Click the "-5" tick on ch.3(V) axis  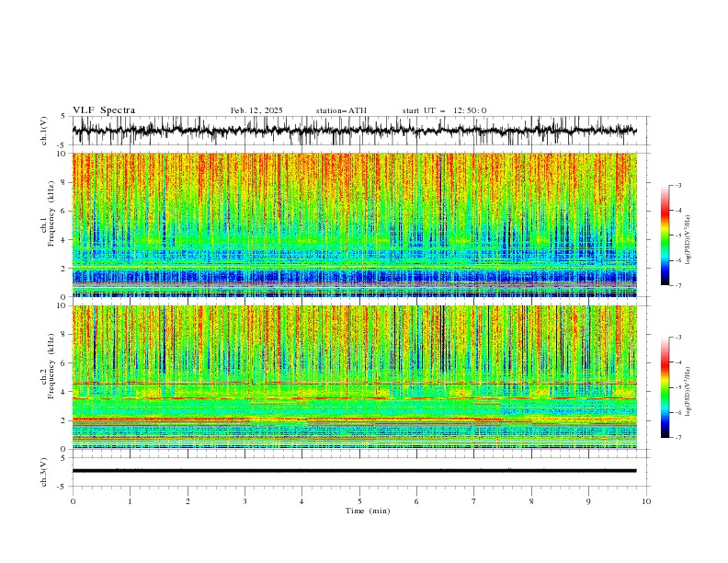point(62,487)
